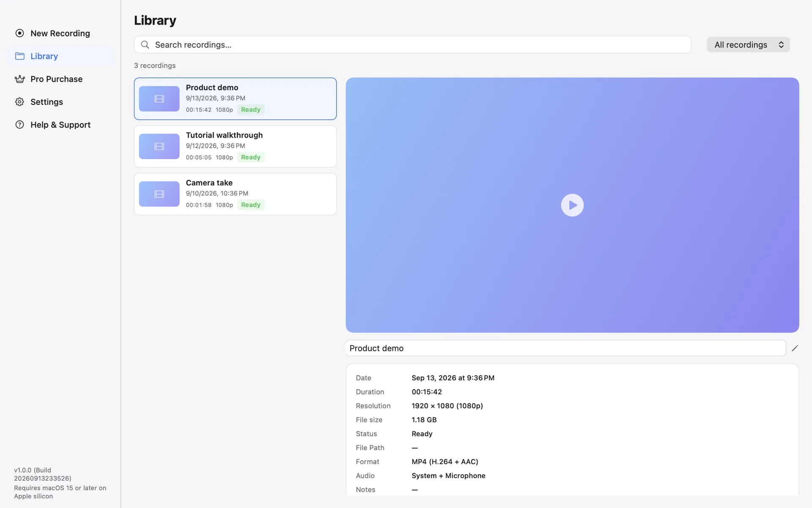
Task: Focus the Search recordings field
Action: coord(412,44)
